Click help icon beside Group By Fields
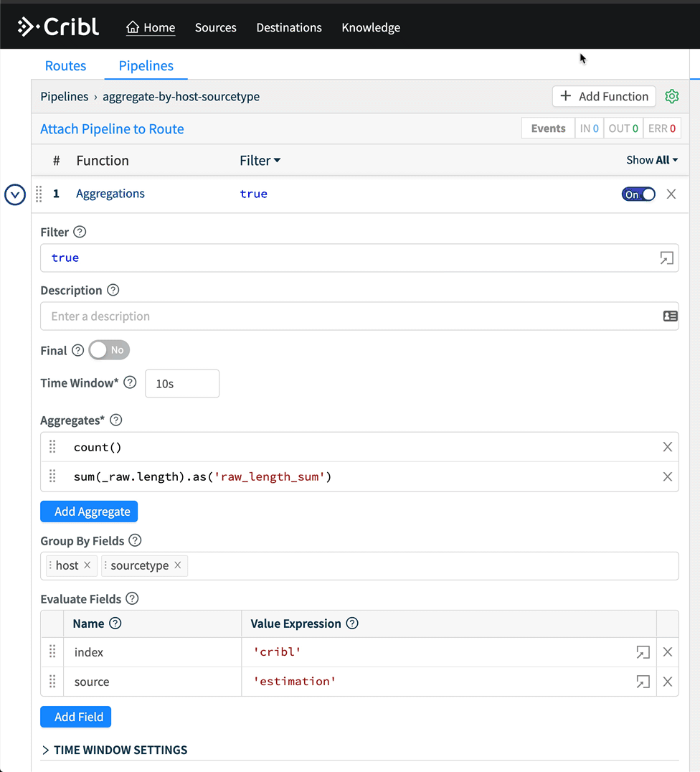700x772 pixels. click(x=135, y=541)
